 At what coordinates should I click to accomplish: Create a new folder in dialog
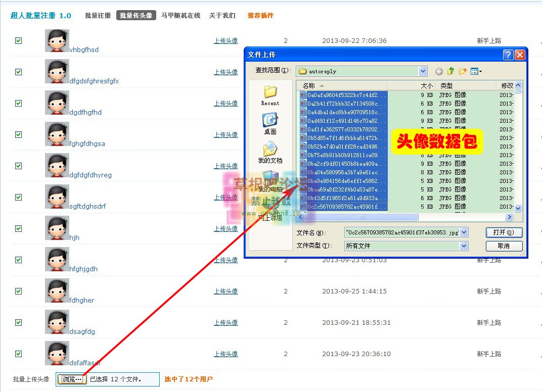point(462,72)
